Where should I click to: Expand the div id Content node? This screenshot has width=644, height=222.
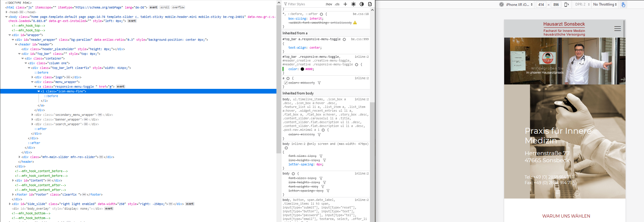[13, 180]
